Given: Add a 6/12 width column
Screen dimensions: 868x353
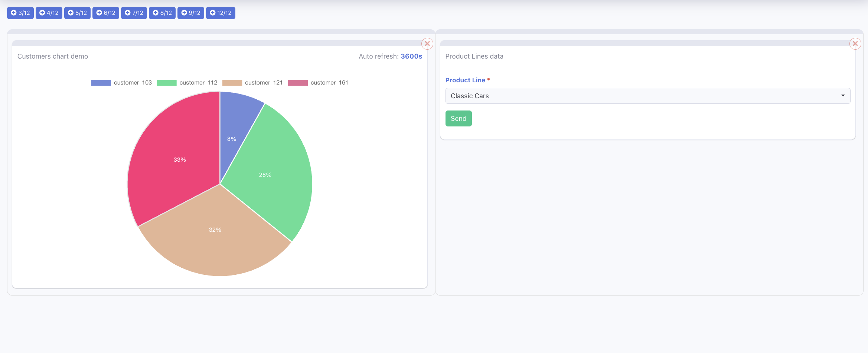Looking at the screenshot, I should (106, 13).
